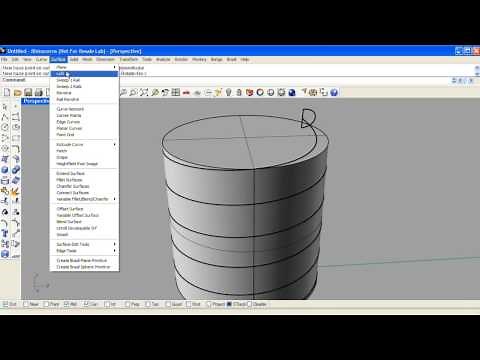Enable the Knot osnap checkbox
Screen dimensions: 480x360
click(189, 304)
